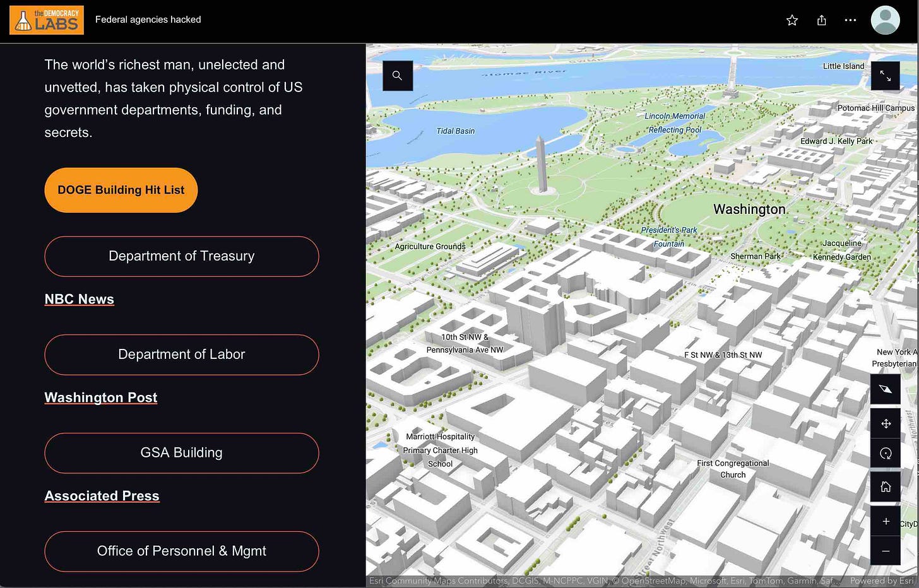Open the map search tool

tap(398, 76)
